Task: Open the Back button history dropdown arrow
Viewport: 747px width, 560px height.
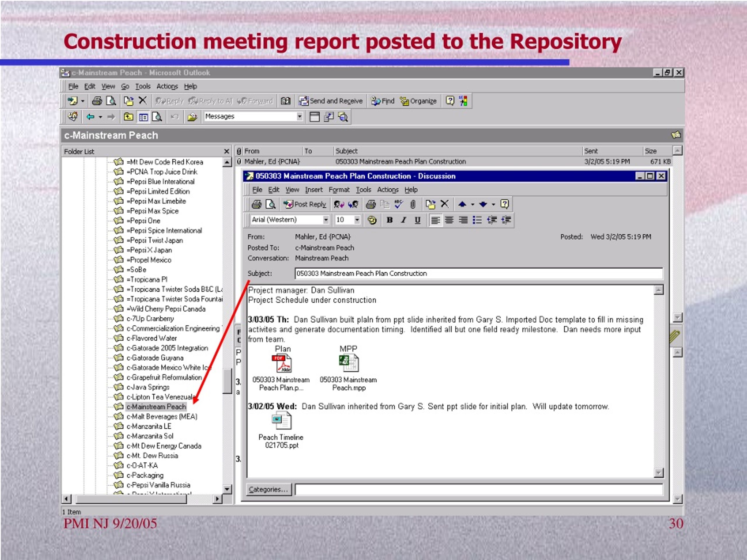Action: click(x=101, y=117)
